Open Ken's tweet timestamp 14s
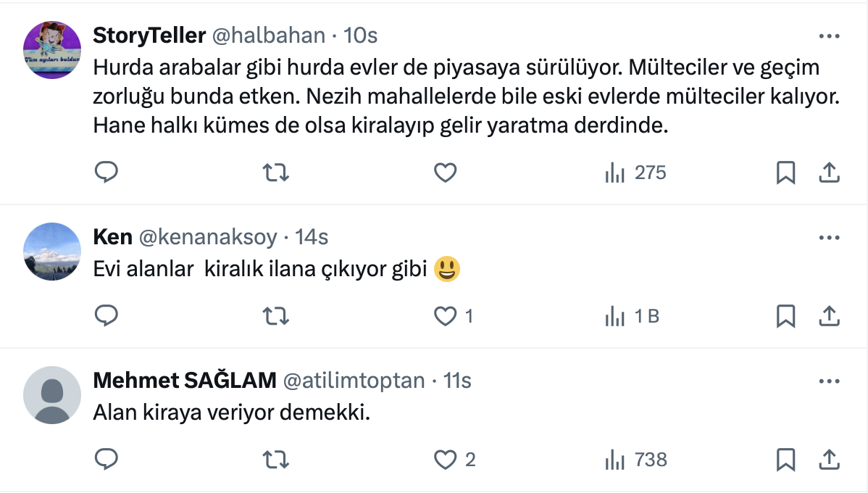The height and width of the screenshot is (493, 868). click(x=312, y=237)
